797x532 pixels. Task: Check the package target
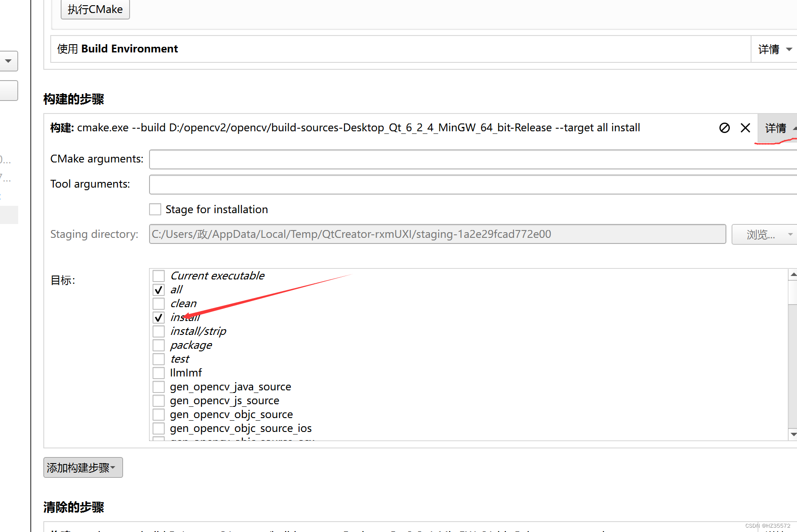click(x=159, y=345)
